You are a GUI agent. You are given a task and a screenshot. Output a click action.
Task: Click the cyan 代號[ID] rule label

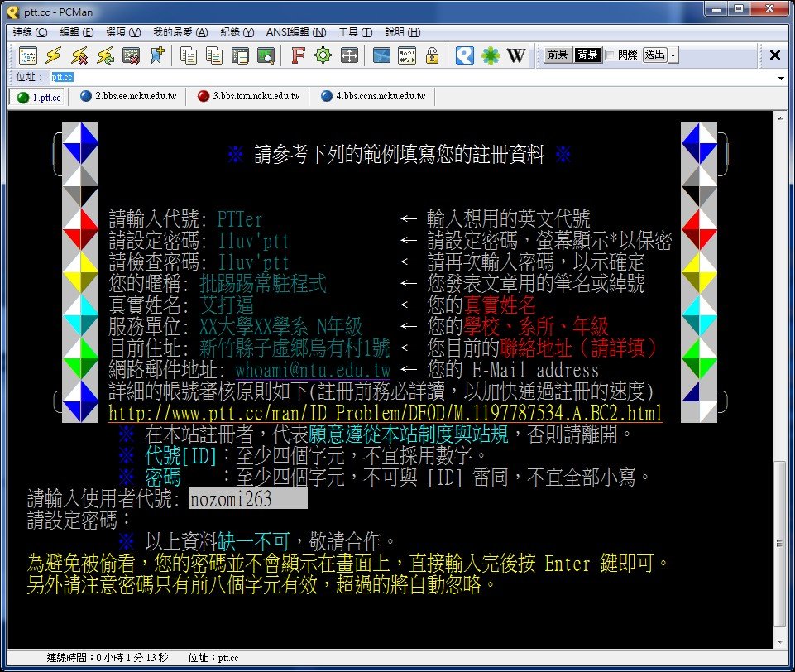tap(181, 456)
